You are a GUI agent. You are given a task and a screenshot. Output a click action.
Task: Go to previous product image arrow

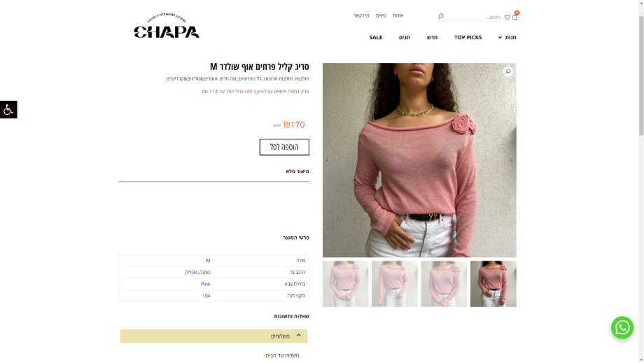coord(328,160)
